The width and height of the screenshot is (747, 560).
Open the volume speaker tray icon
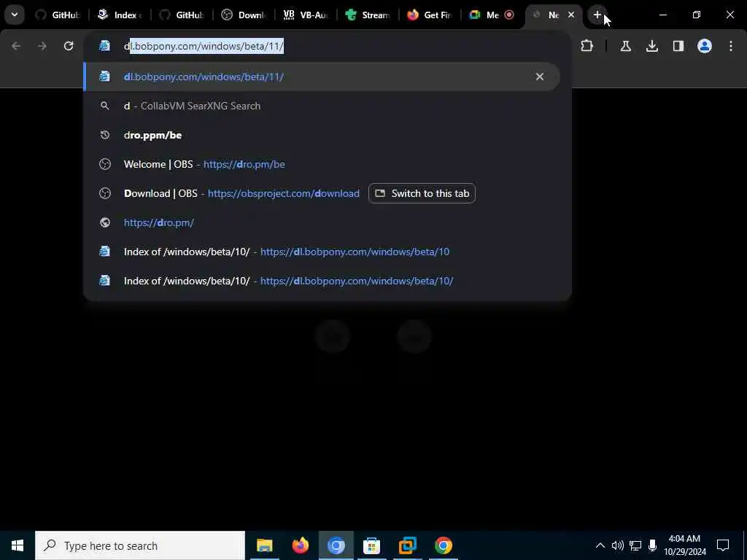click(x=617, y=545)
